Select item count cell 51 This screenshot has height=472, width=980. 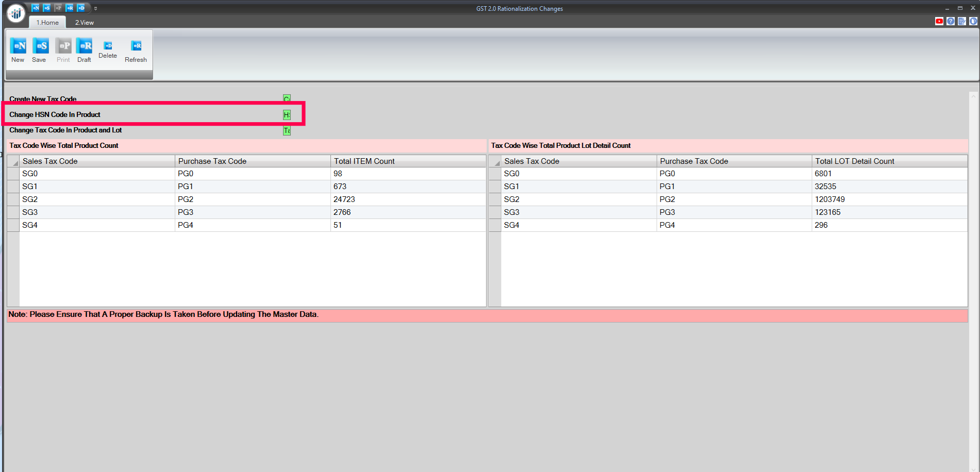(408, 225)
